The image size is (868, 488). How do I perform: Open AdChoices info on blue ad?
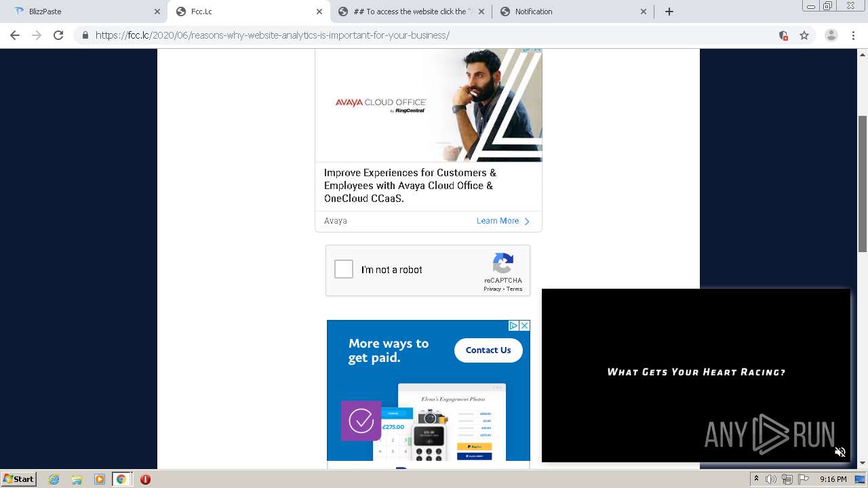pos(514,326)
